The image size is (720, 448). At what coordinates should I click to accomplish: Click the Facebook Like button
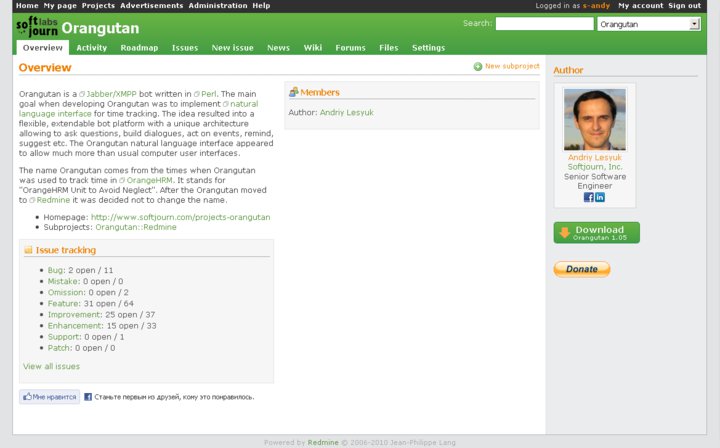click(50, 397)
